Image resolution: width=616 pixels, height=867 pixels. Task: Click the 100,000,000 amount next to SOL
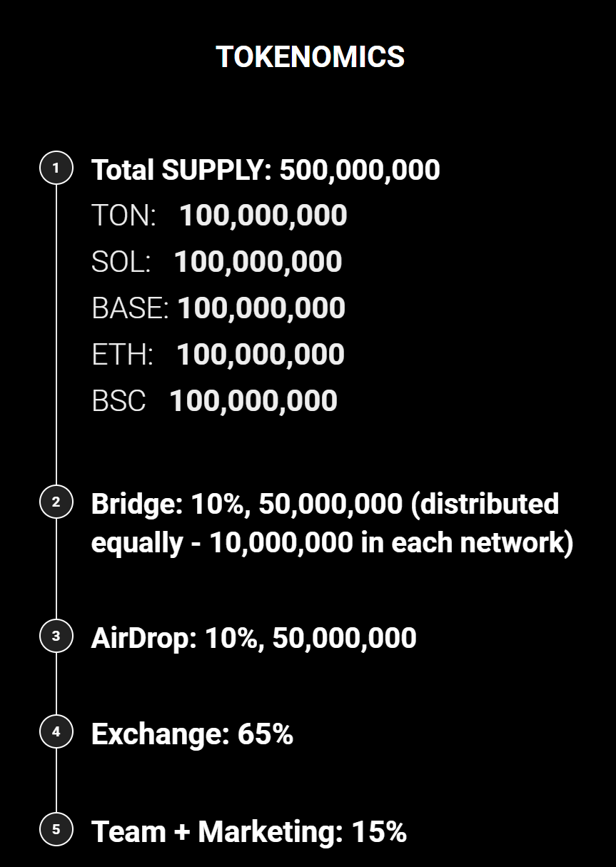[258, 262]
